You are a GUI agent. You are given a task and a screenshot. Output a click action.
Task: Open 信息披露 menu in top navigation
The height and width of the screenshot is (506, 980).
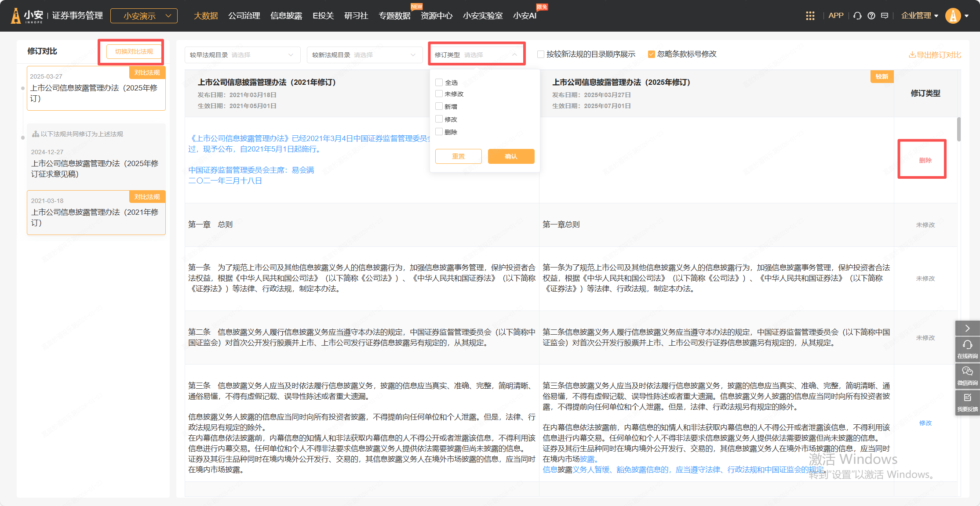(x=286, y=16)
